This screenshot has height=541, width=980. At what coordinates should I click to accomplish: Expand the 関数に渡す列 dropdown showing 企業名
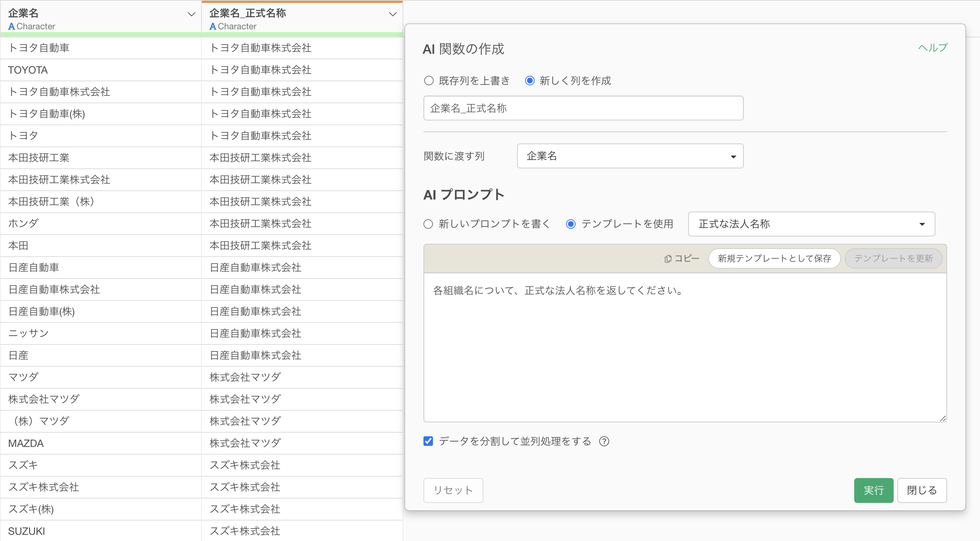630,156
